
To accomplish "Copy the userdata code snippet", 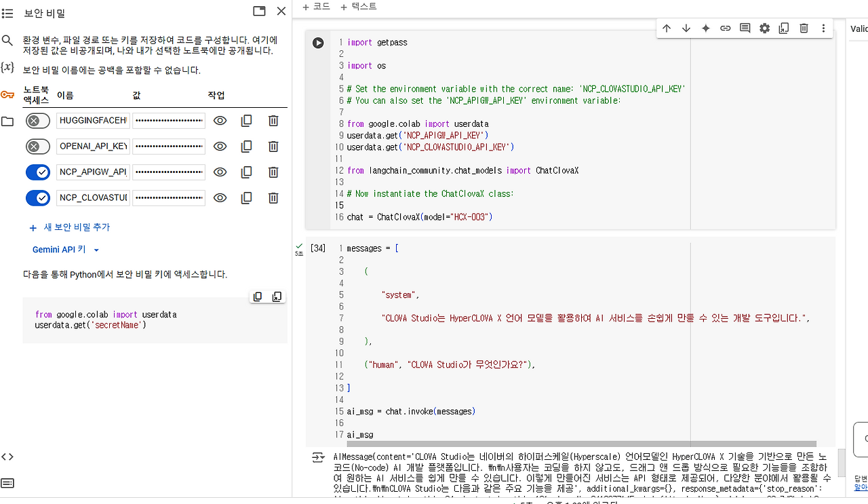I will pyautogui.click(x=258, y=296).
